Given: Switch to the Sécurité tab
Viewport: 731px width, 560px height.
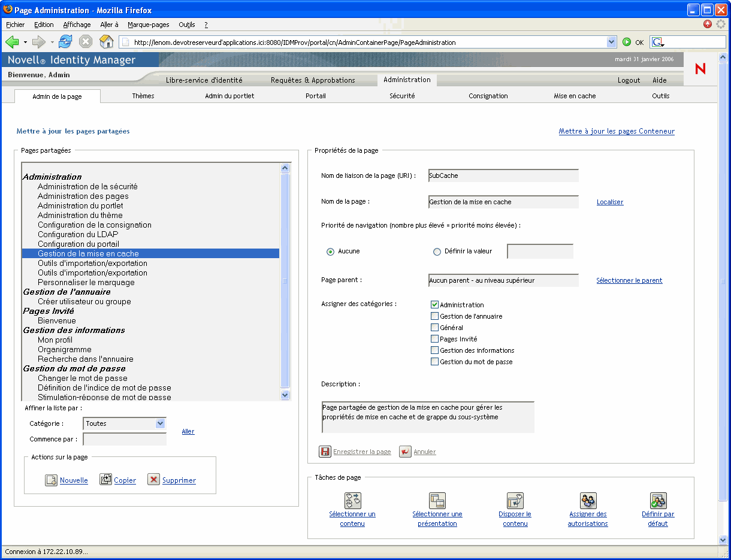Looking at the screenshot, I should pyautogui.click(x=402, y=96).
